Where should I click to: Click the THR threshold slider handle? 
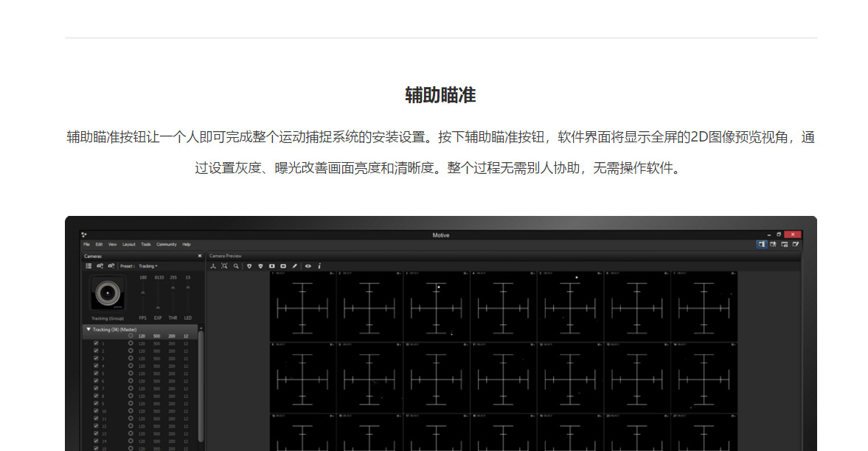[173, 287]
